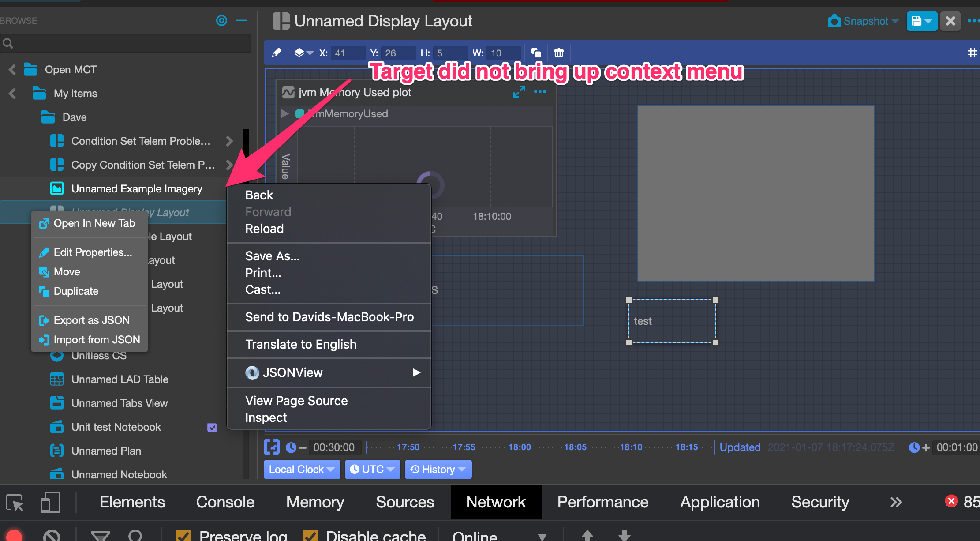Expand the jvm Memory Used plot to fullscreen
The height and width of the screenshot is (541, 980).
point(519,92)
